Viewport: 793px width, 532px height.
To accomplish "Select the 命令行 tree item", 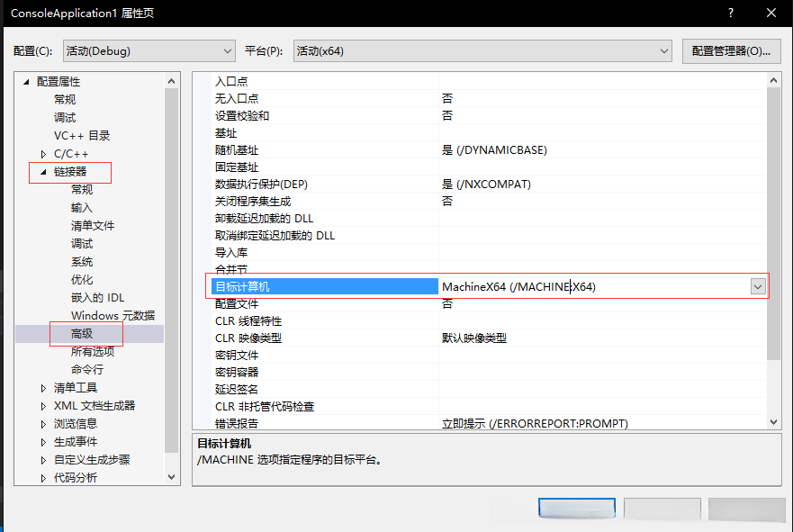I will coord(87,370).
